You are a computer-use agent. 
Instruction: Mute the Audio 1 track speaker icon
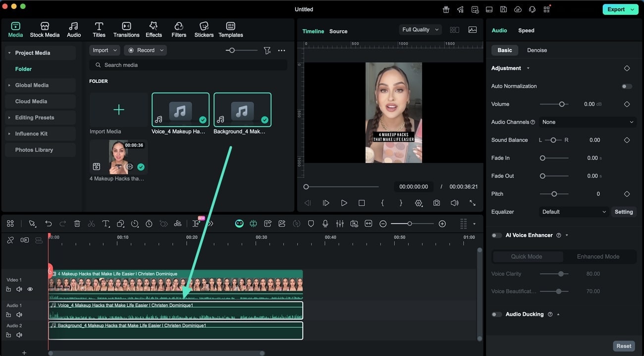pos(19,314)
